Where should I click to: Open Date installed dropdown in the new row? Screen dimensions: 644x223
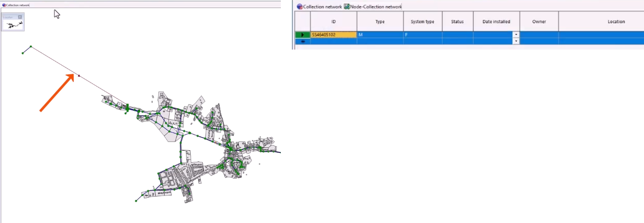tap(516, 41)
